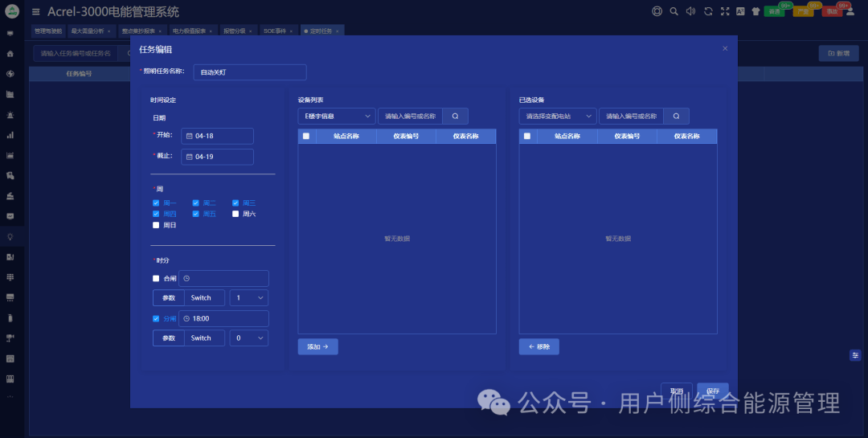Open the 请选择变配电站 dropdown
The image size is (868, 438).
[x=558, y=117]
